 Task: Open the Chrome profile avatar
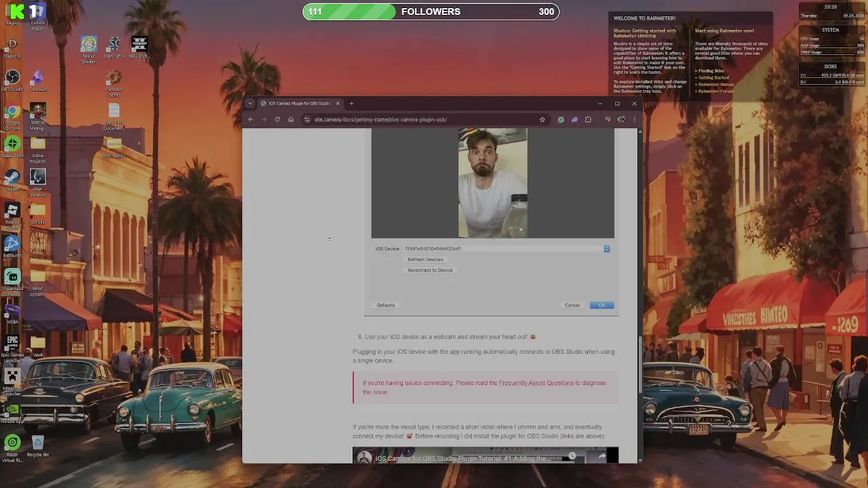click(x=621, y=119)
